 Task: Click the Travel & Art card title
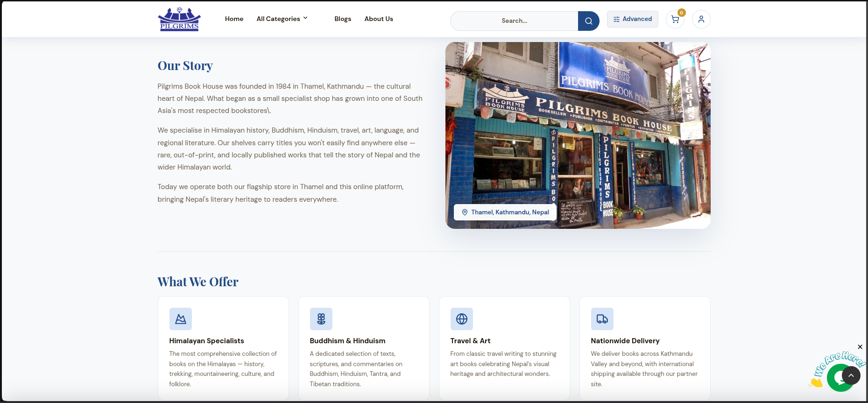470,341
